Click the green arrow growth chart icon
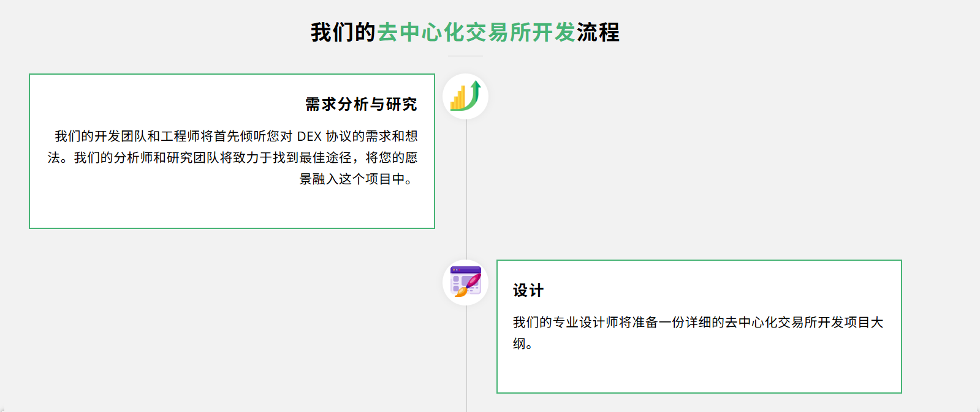 point(465,97)
